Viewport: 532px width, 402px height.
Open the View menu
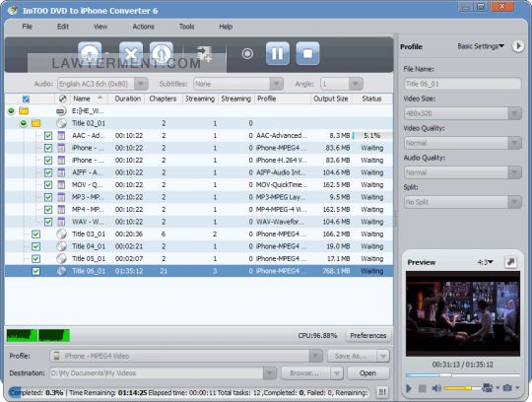[x=100, y=27]
